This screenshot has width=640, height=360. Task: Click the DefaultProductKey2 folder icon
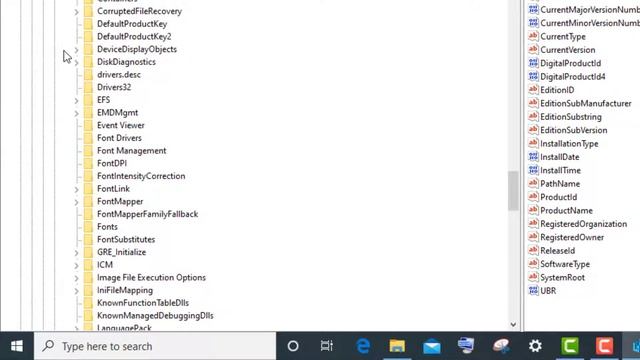(88, 36)
